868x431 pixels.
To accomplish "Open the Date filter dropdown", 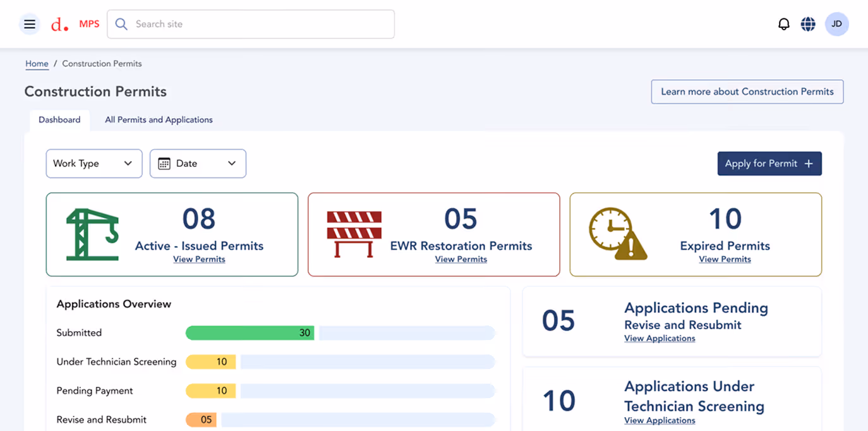I will pyautogui.click(x=198, y=163).
